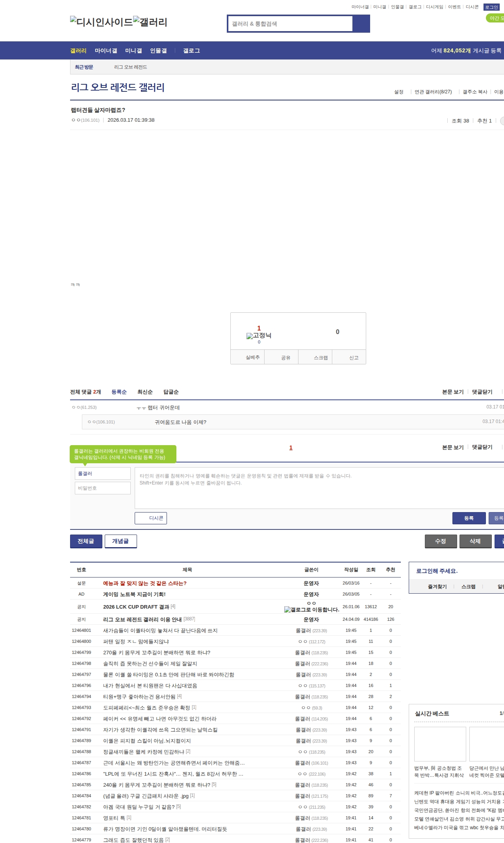The height and width of the screenshot is (843, 504).
Task: Click reply text 귀여움도르 나옴 이제?
Action: 181,422
